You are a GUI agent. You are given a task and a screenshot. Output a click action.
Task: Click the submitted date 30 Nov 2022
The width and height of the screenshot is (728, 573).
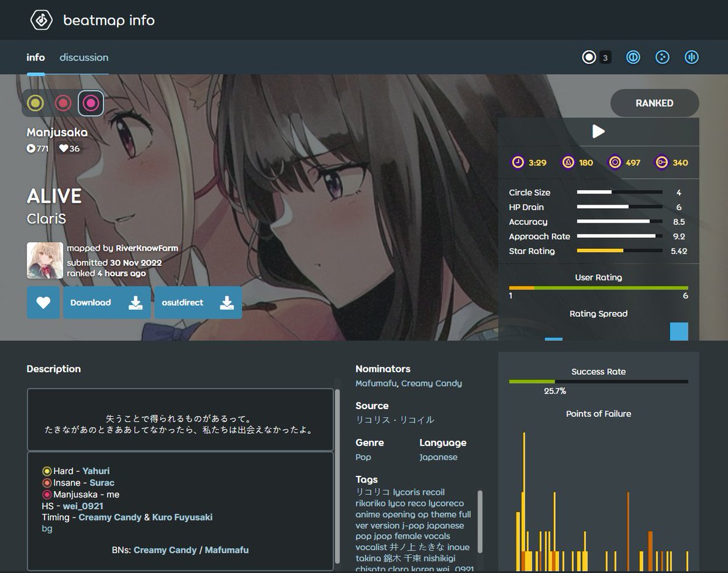[x=136, y=263]
